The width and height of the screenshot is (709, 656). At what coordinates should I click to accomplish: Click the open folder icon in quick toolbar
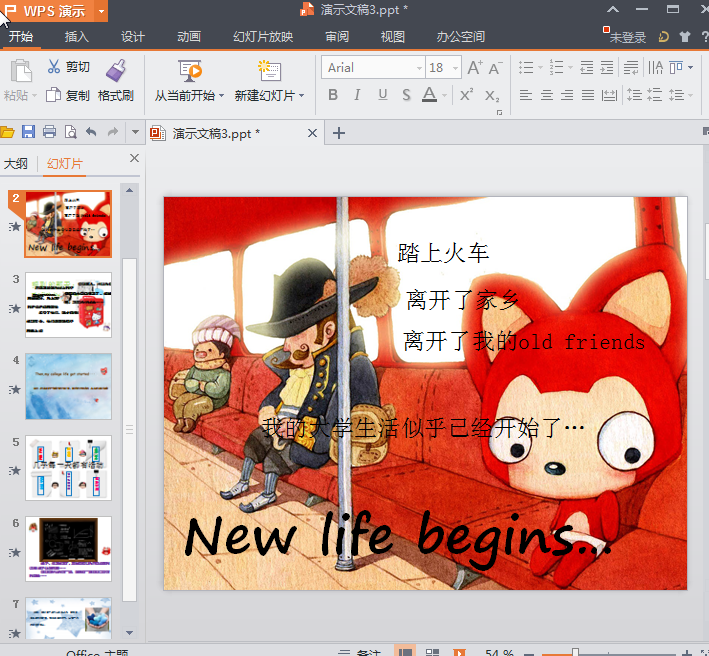[8, 132]
